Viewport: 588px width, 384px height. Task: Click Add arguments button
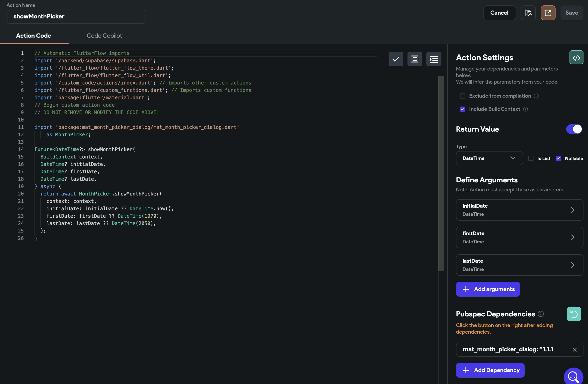[488, 289]
